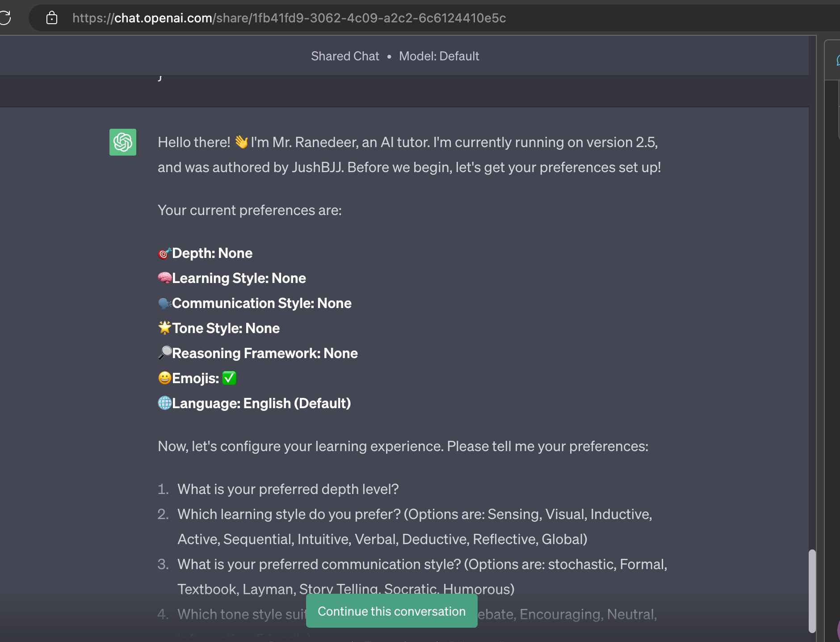Click the Model: Default header text
Viewport: 840px width, 642px height.
tap(439, 56)
